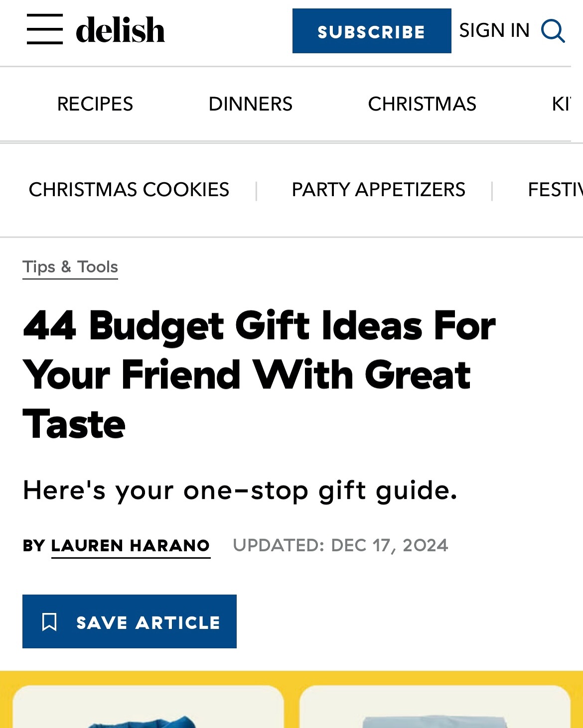Screen dimensions: 583x728
Task: Open the left product thumbnail card
Action: point(148,707)
